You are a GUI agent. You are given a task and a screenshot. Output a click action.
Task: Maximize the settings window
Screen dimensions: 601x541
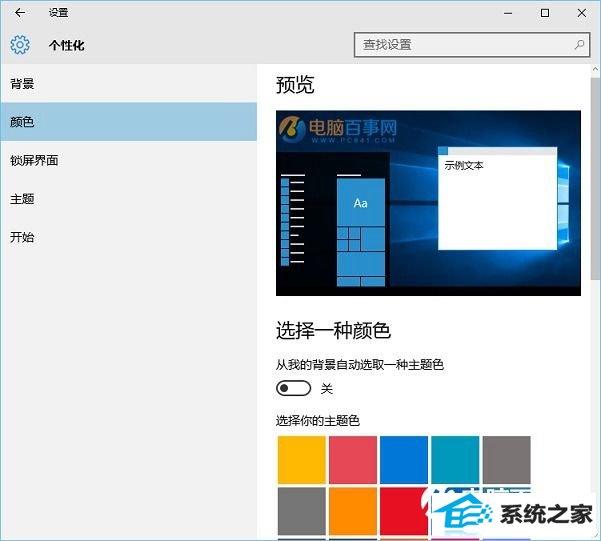coord(544,13)
